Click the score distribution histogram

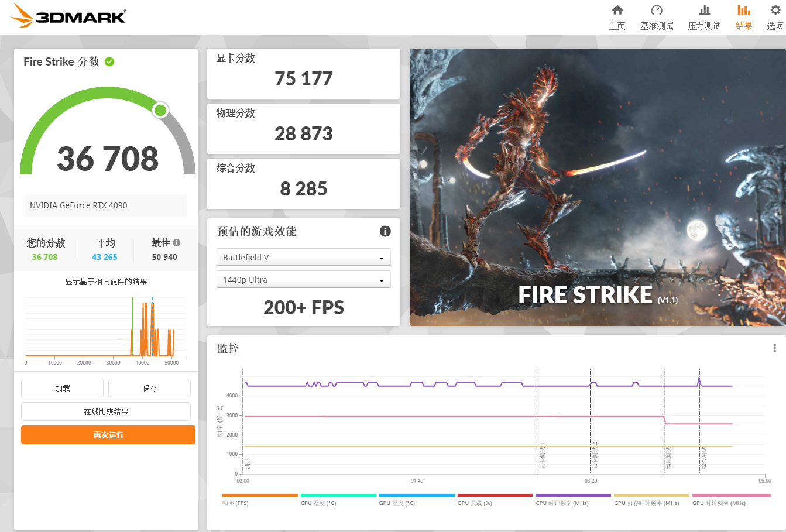click(x=106, y=328)
